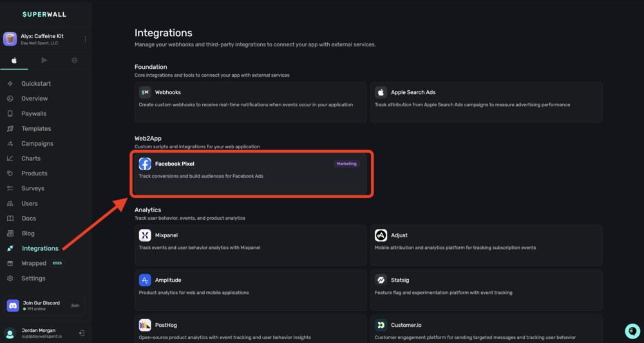Viewport: 644px width, 343px height.
Task: Switch to the Apple iOS platform tab
Action: 14,61
